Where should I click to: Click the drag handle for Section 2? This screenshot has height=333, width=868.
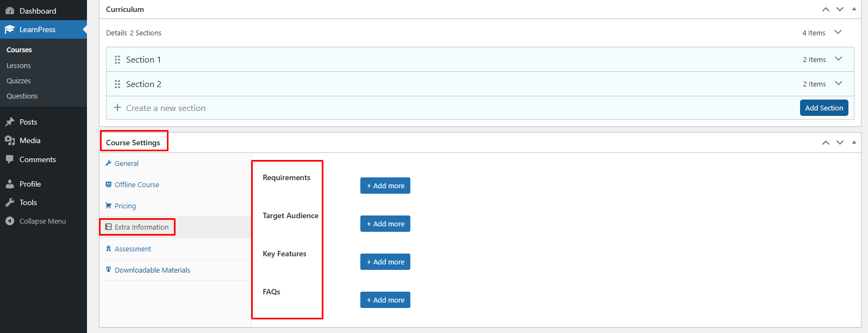pyautogui.click(x=117, y=84)
